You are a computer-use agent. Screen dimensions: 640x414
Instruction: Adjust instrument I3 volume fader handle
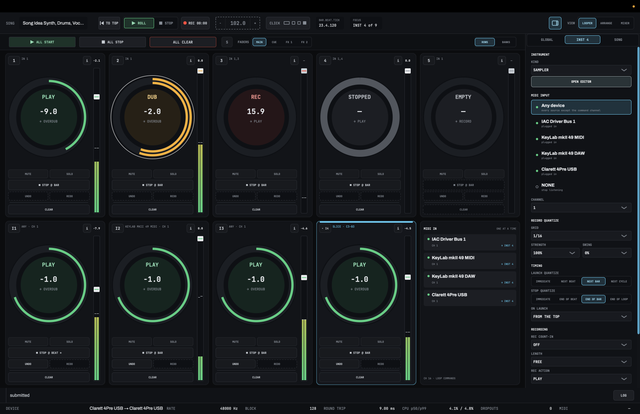304,278
